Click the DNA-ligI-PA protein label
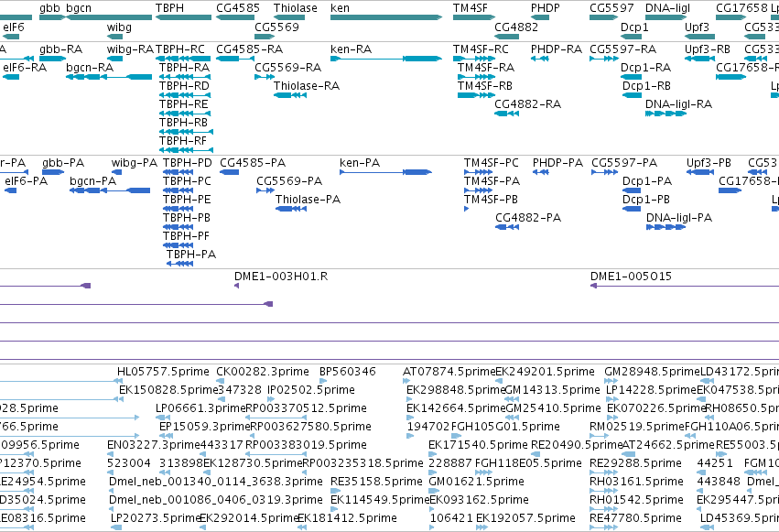 (x=679, y=218)
